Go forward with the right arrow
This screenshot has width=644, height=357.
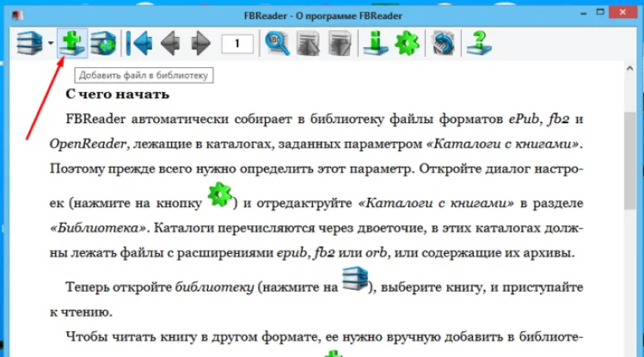[200, 43]
